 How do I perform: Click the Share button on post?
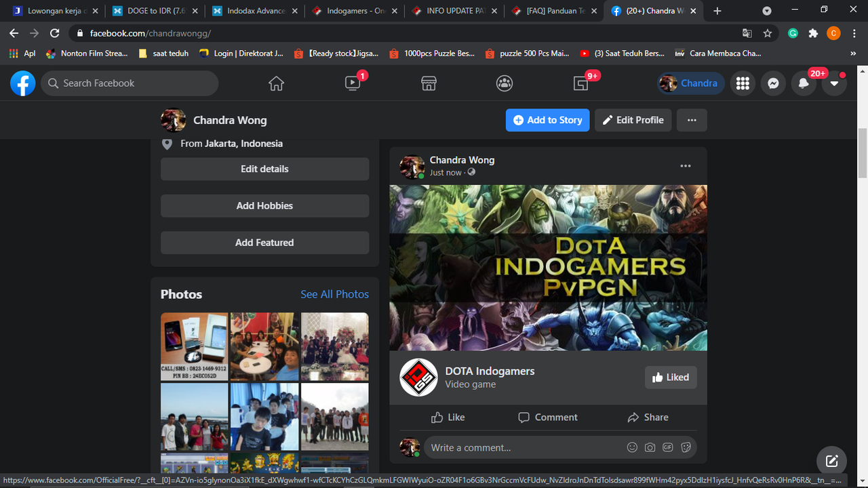click(x=648, y=418)
